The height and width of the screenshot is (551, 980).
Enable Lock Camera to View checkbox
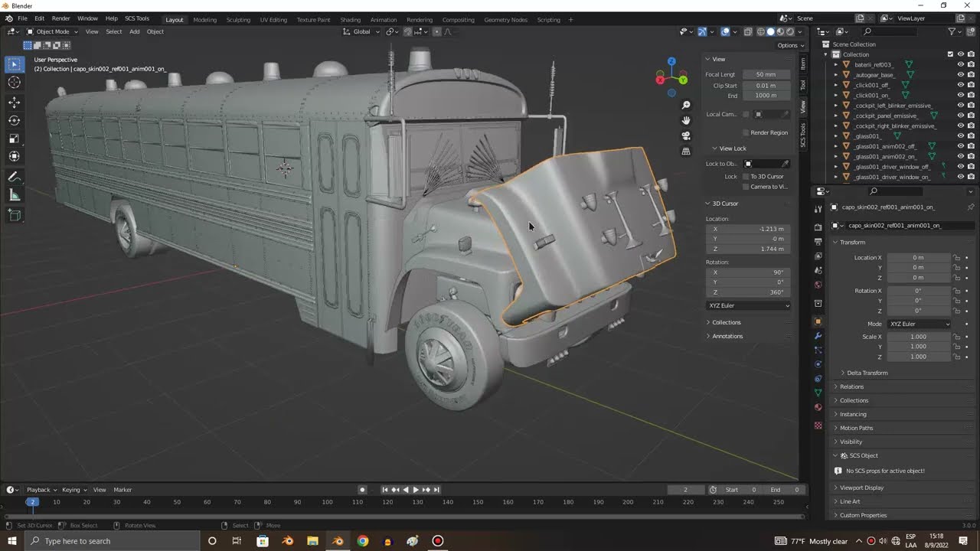click(x=746, y=187)
